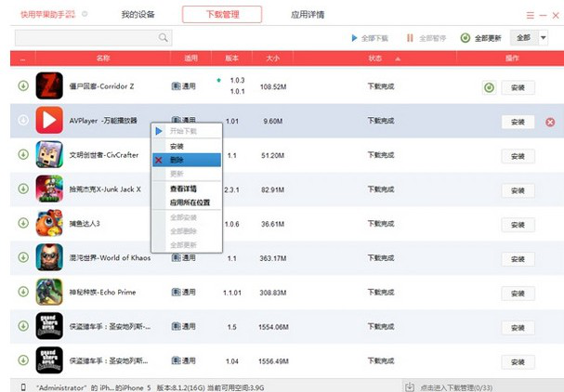Sort by the 名称 column header
The image size is (564, 392).
[x=103, y=59]
